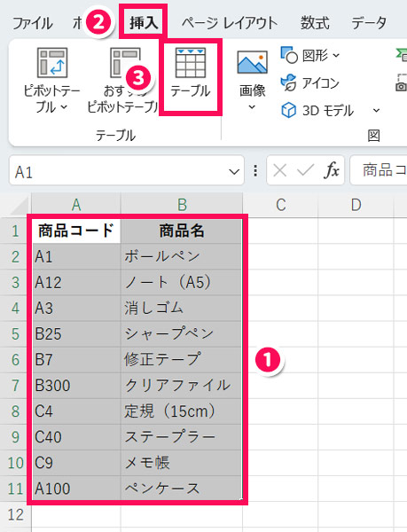The height and width of the screenshot is (532, 407).
Task: Click cell containing C9
Action: [76, 463]
